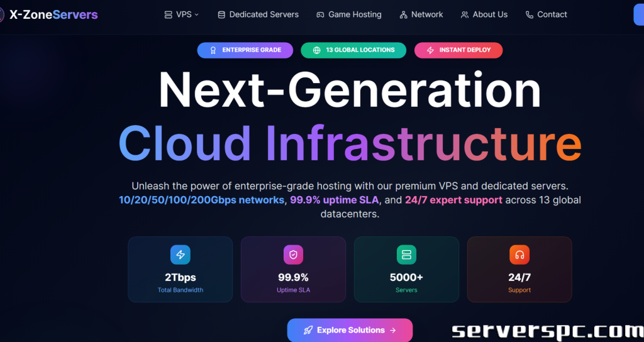Click the rocket icon on Explore Solutions

[308, 330]
